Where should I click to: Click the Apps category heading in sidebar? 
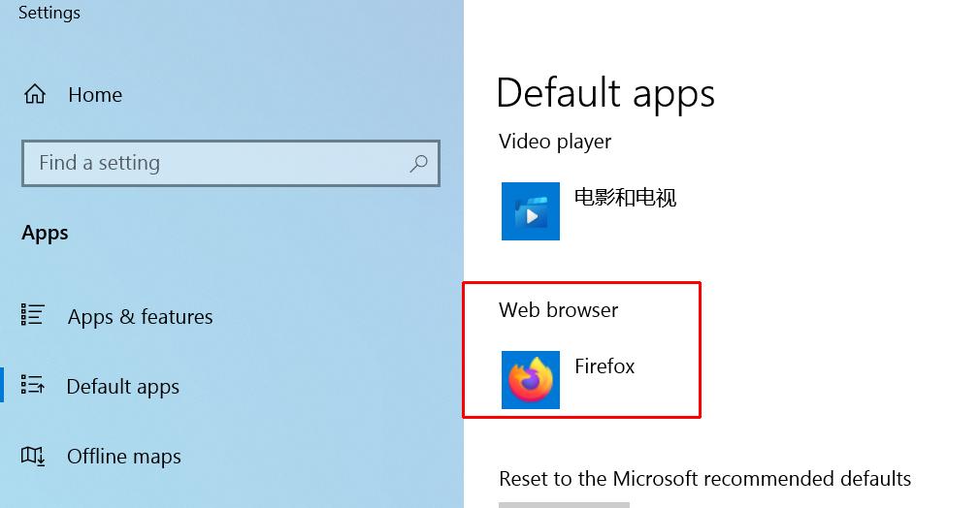[45, 233]
